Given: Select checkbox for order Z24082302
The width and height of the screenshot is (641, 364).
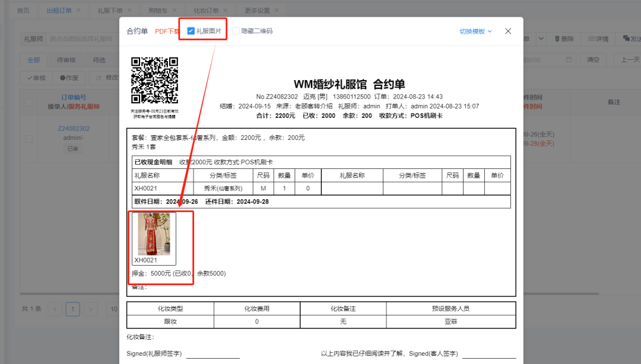Looking at the screenshot, I should [x=28, y=140].
